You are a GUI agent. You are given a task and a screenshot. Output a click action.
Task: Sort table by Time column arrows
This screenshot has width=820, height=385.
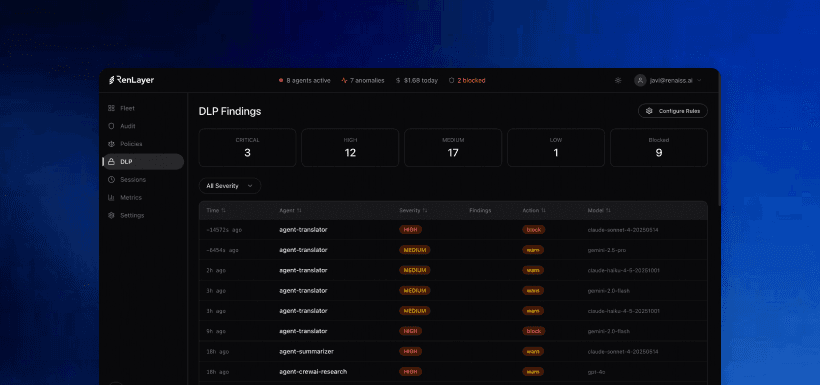click(x=223, y=210)
